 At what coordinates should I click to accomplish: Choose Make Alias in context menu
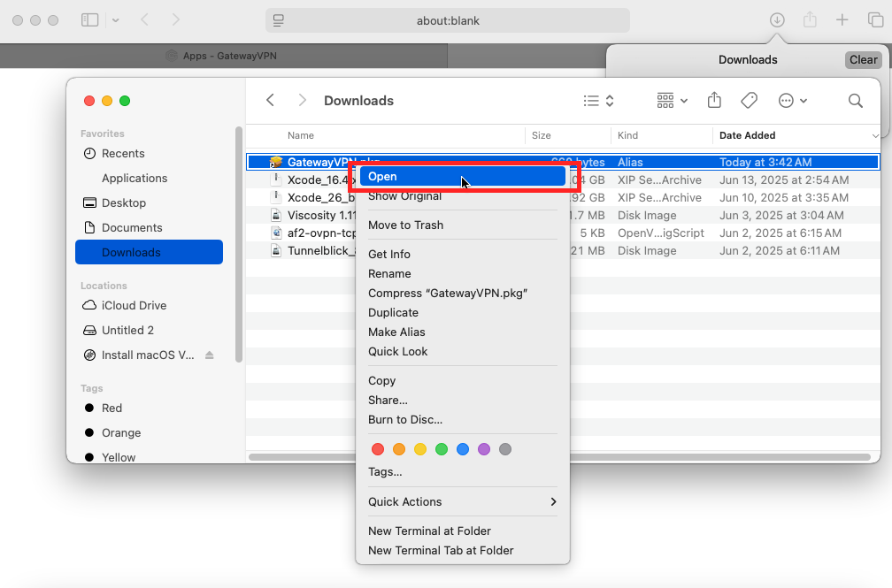click(463, 332)
